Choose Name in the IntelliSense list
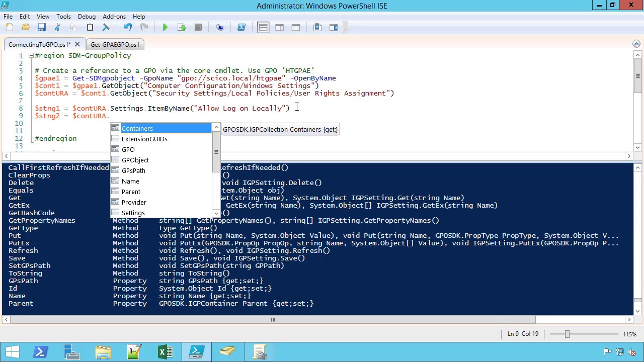Viewport: 644px width, 362px height. tap(161, 181)
